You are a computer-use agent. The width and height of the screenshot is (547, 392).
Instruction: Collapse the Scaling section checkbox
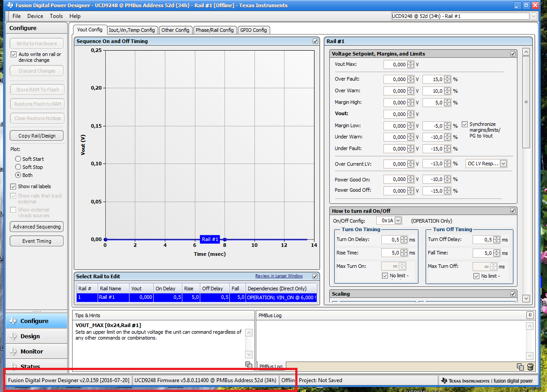[x=513, y=294]
